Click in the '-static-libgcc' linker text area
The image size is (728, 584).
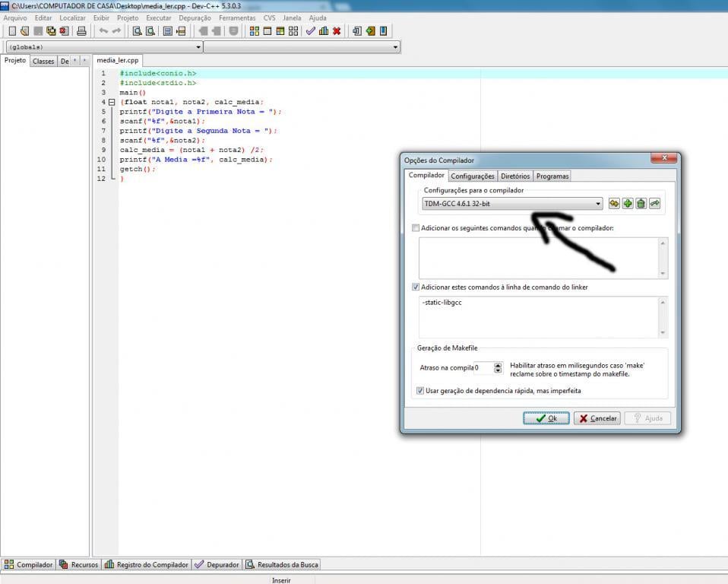[539, 317]
